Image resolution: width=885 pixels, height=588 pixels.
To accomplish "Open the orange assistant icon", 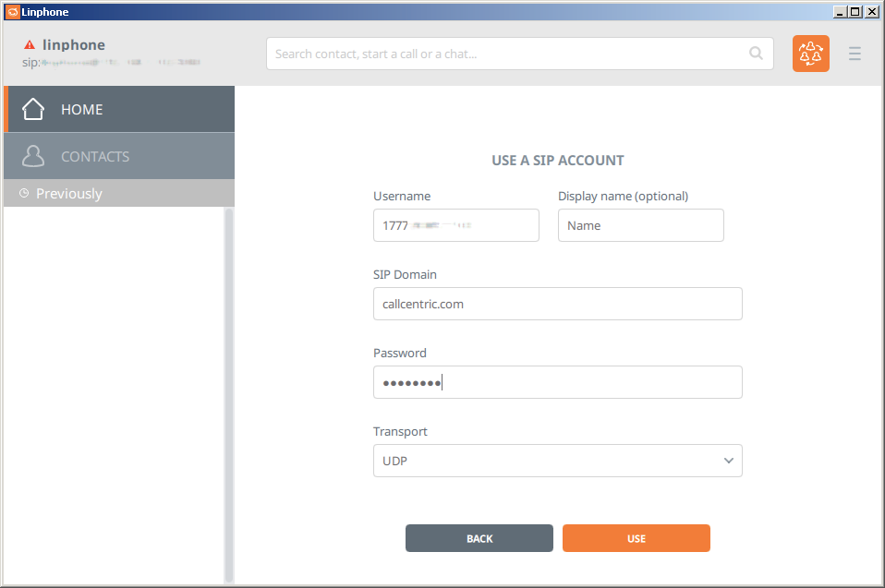I will [810, 54].
